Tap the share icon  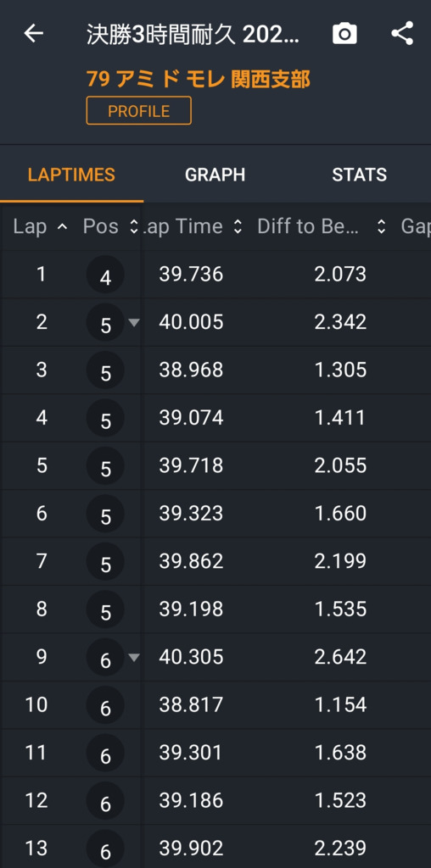point(402,33)
